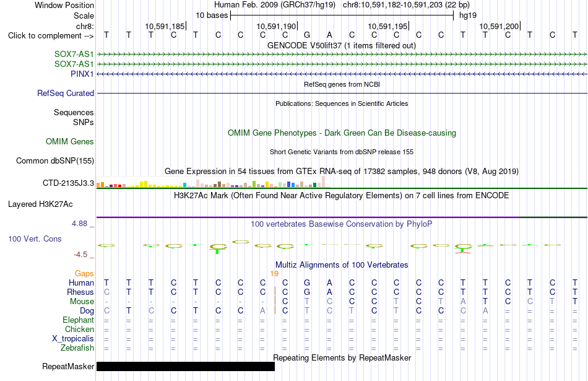This screenshot has width=588, height=381.
Task: Click the Layered H3K27Ac track label
Action: click(40, 204)
